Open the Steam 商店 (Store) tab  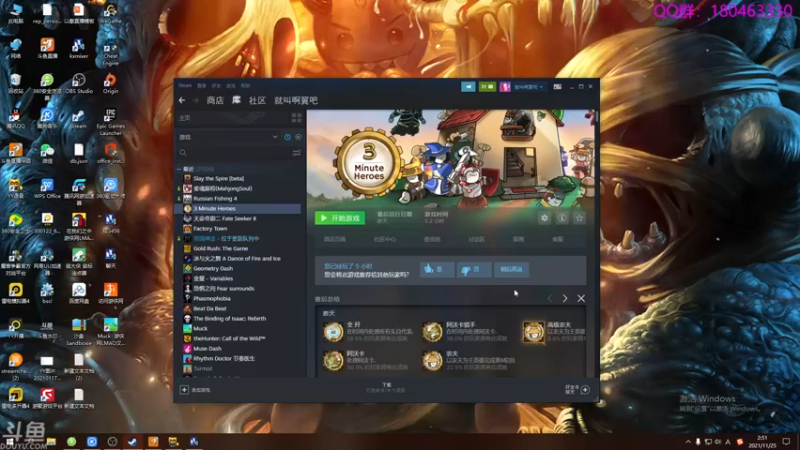(x=215, y=101)
